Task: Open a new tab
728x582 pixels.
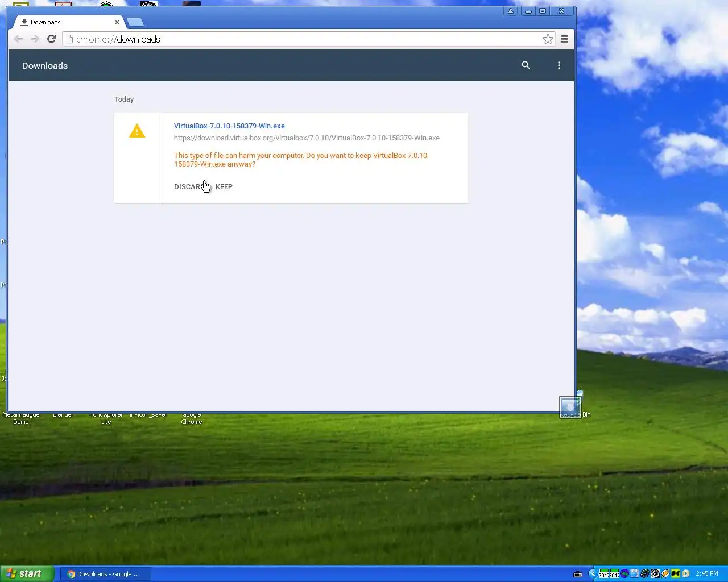Action: (135, 23)
